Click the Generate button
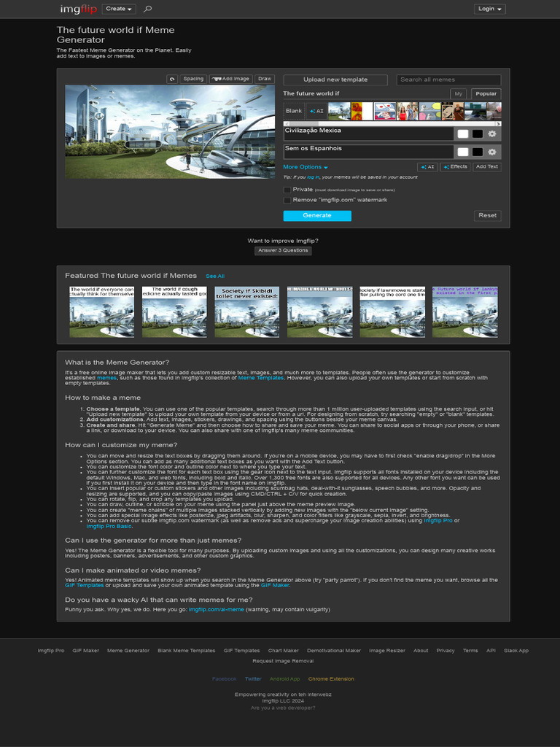Screen dimensions: 560x747 pyautogui.click(x=317, y=215)
